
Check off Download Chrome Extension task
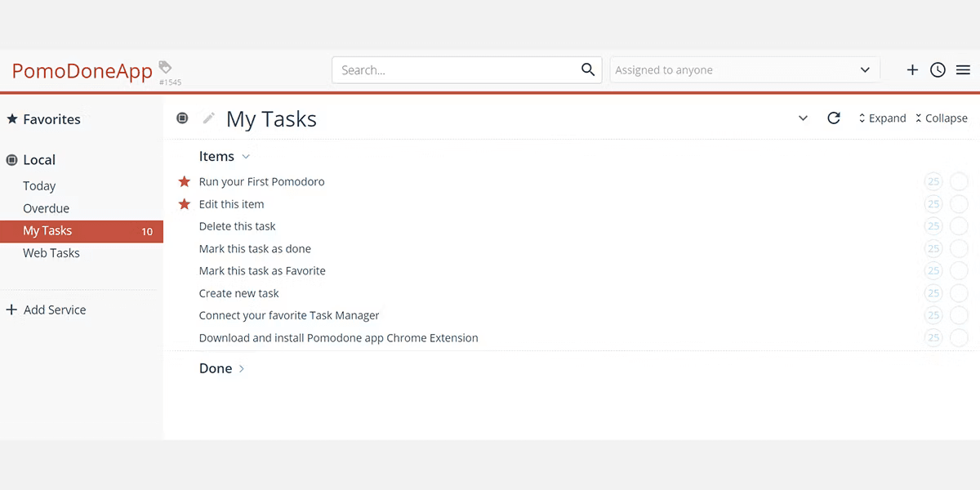pos(960,338)
